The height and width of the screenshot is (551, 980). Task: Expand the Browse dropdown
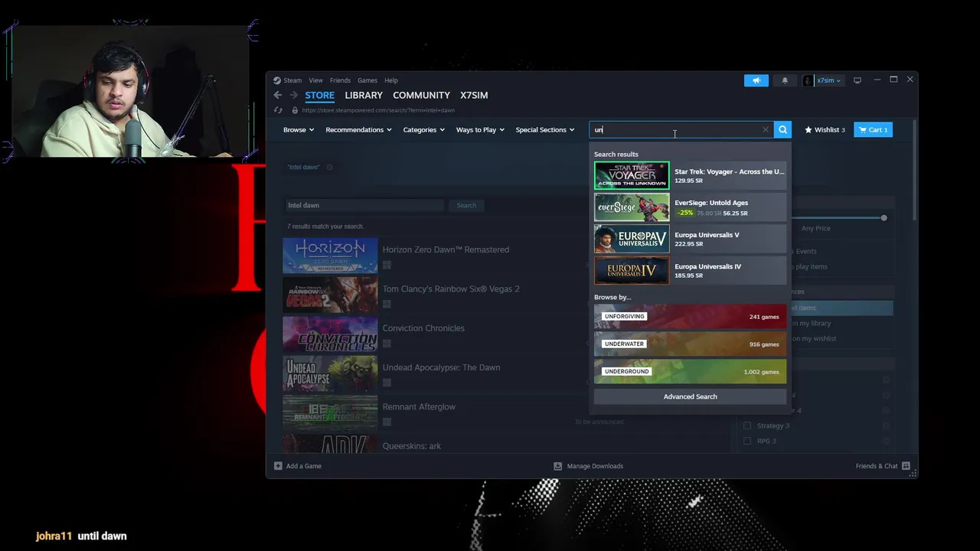[299, 130]
